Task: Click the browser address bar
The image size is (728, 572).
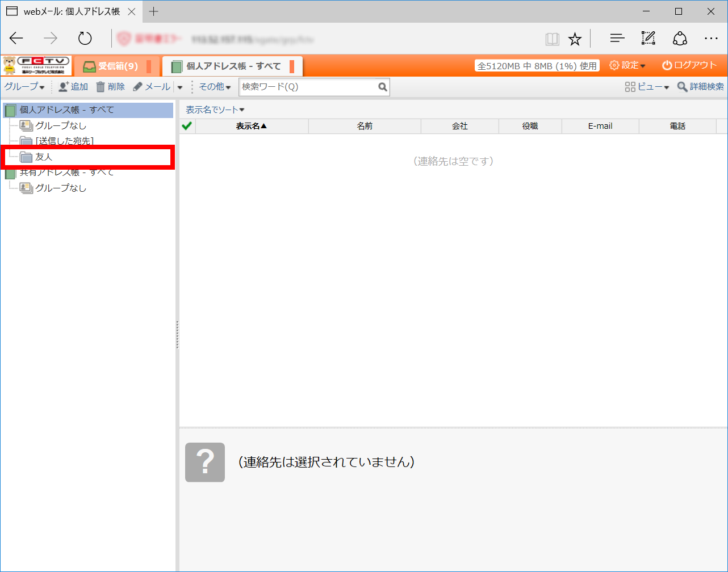Action: [x=327, y=39]
